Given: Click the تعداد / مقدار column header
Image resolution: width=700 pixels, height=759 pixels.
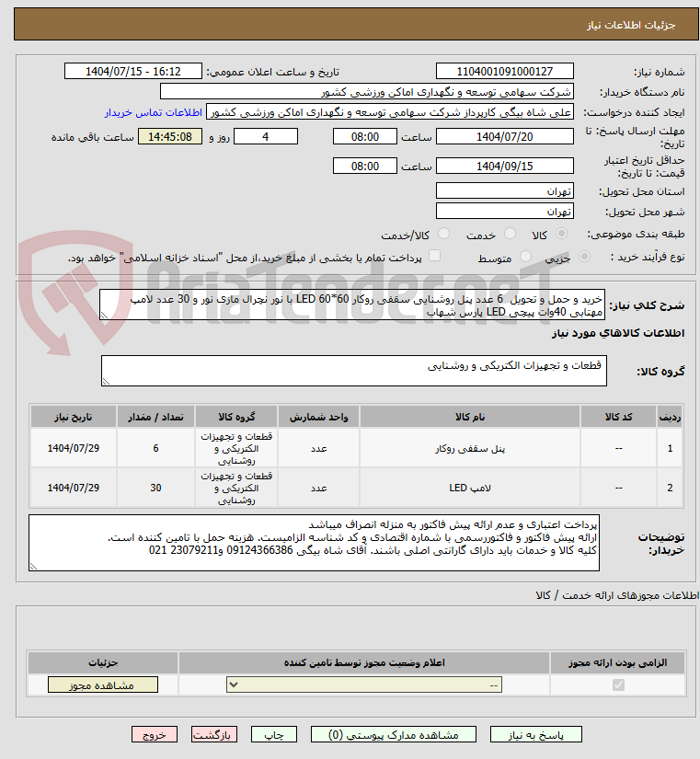Looking at the screenshot, I should point(155,417).
